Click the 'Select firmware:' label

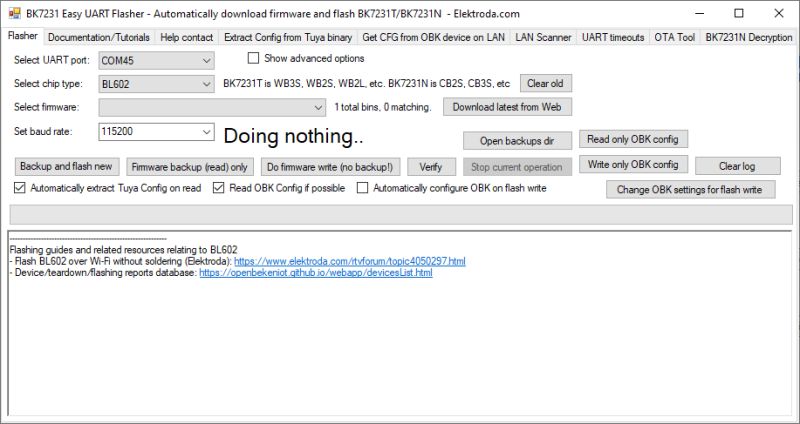pyautogui.click(x=46, y=107)
